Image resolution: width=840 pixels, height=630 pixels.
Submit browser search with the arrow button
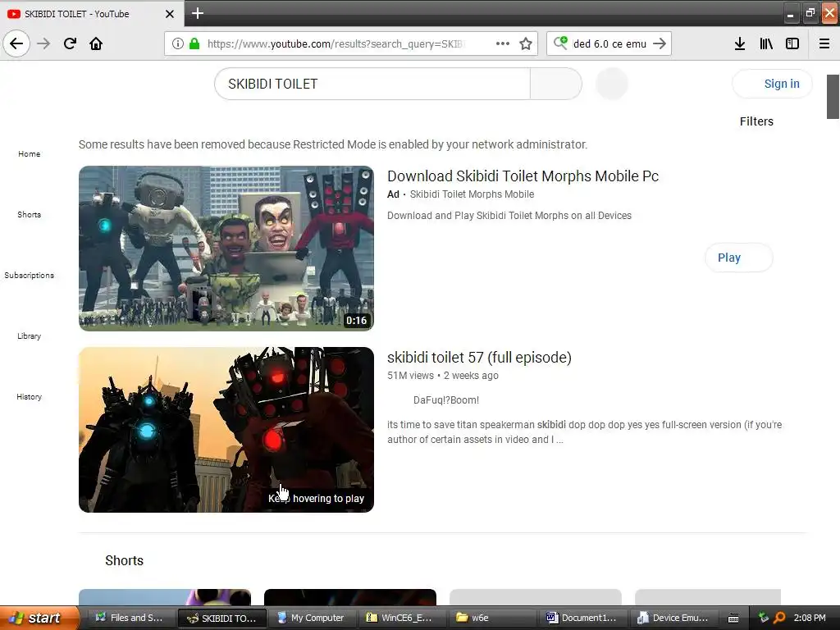[660, 43]
